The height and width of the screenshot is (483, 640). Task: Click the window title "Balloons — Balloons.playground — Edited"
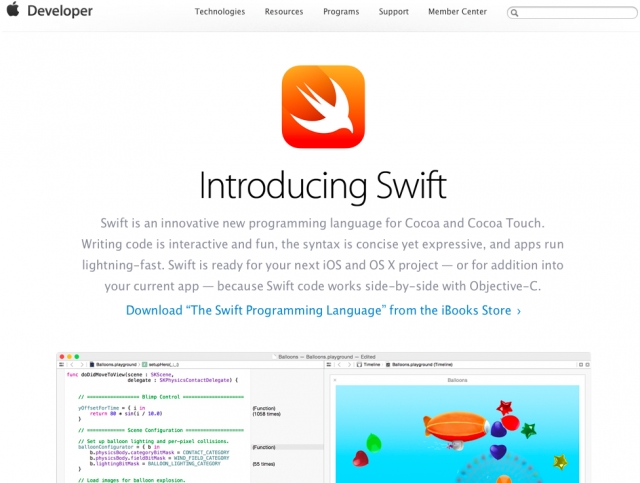pyautogui.click(x=327, y=356)
